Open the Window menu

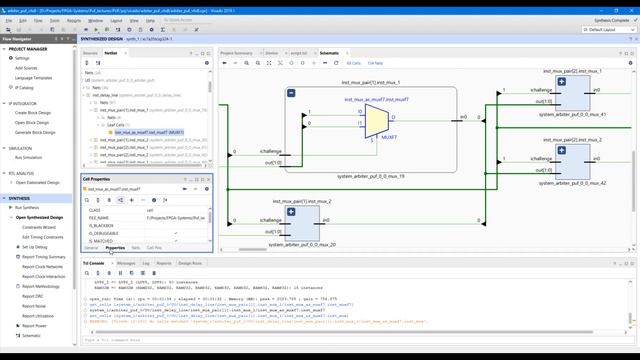[96, 20]
